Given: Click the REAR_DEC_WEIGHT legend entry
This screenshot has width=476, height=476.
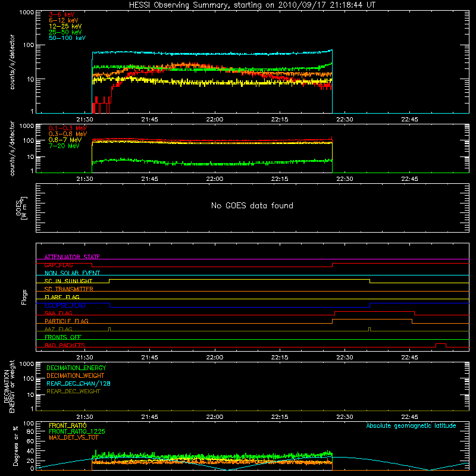Looking at the screenshot, I should click(x=73, y=392).
